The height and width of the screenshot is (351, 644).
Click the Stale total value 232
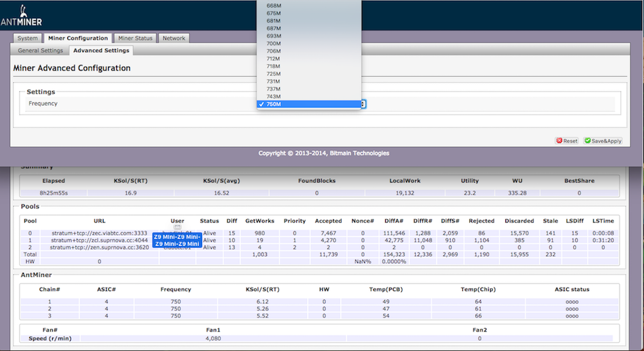click(551, 254)
